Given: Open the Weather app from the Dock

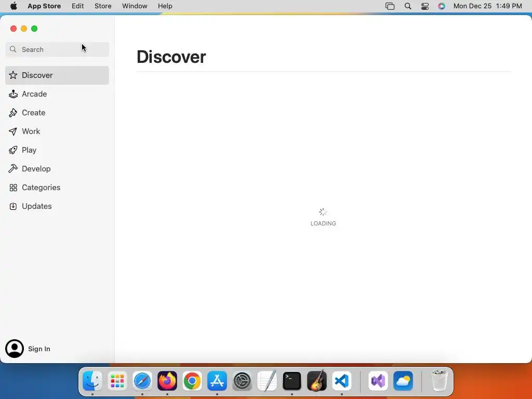Looking at the screenshot, I should coord(403,381).
